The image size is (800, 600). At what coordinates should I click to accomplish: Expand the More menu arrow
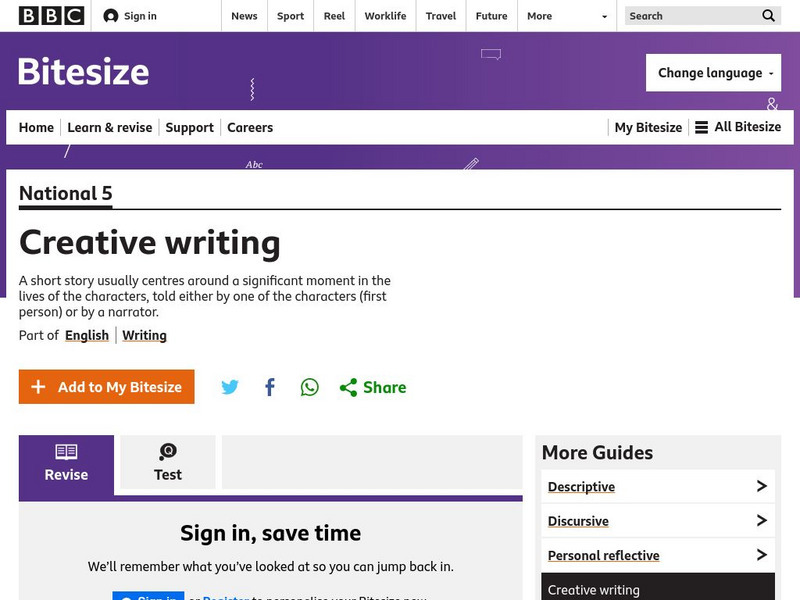tap(605, 16)
